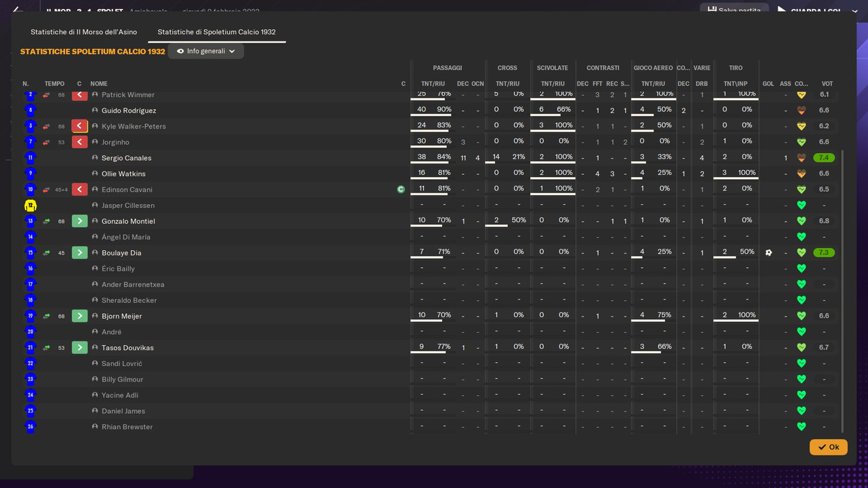Click the green substituted-on arrow for Gonzalo Montiel
The height and width of the screenshot is (488, 868).
pos(79,221)
